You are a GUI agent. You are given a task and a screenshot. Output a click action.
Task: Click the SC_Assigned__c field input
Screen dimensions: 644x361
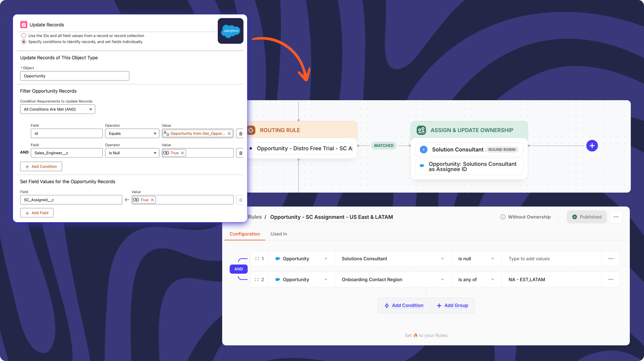click(71, 200)
